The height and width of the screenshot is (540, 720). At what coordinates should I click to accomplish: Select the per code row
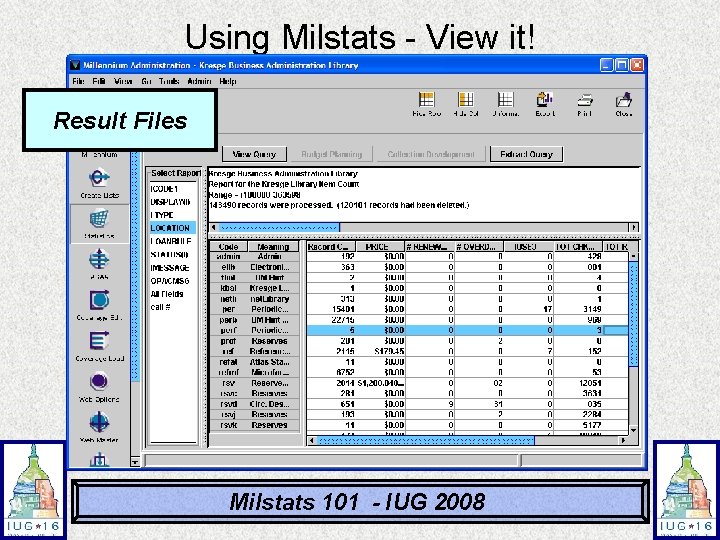click(x=254, y=309)
